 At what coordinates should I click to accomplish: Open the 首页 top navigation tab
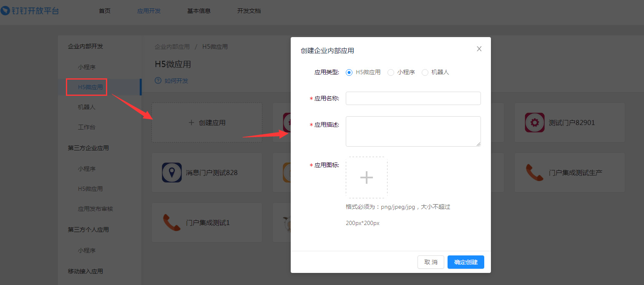tap(105, 11)
